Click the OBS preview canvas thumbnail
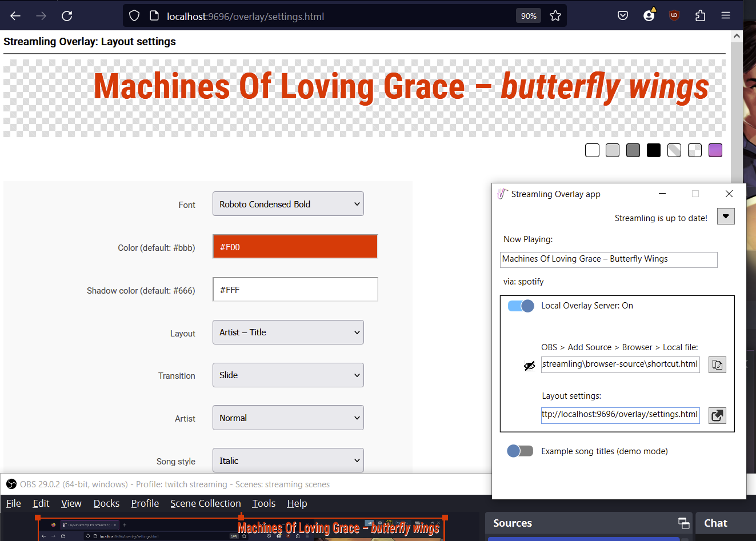The height and width of the screenshot is (541, 756). (x=241, y=529)
